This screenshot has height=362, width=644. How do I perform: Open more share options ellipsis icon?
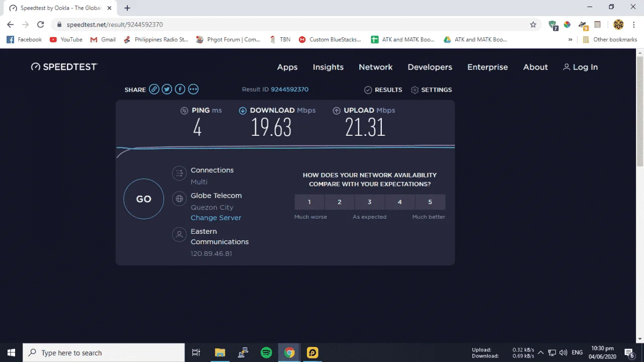click(193, 89)
